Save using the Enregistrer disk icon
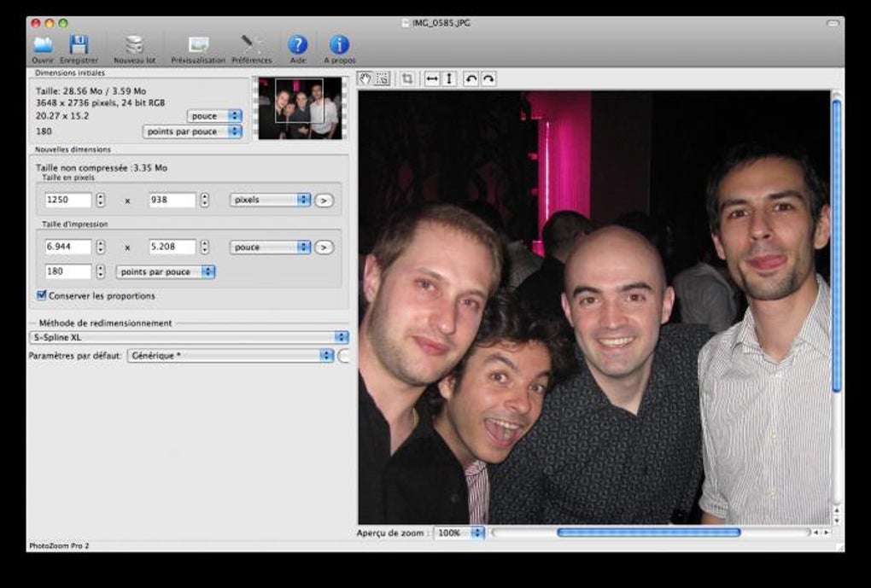The image size is (871, 588). pyautogui.click(x=79, y=46)
